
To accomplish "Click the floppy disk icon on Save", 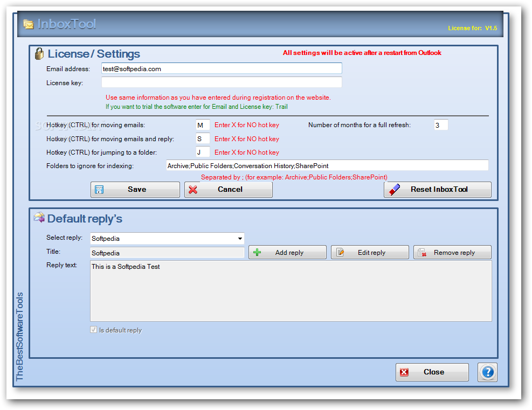I will (x=99, y=190).
